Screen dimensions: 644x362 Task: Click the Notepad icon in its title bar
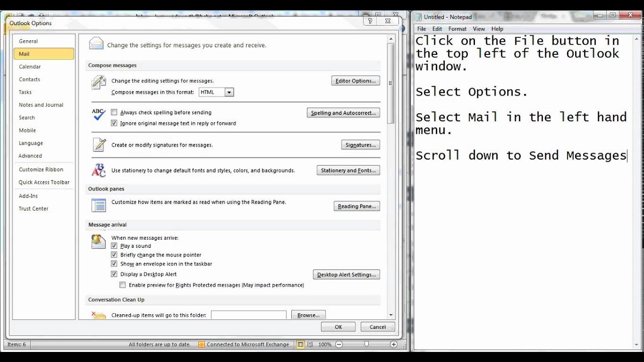[418, 17]
